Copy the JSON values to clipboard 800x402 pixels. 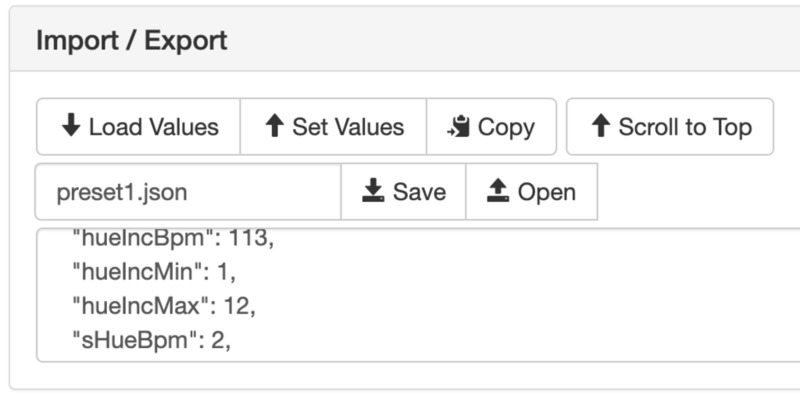(x=491, y=127)
